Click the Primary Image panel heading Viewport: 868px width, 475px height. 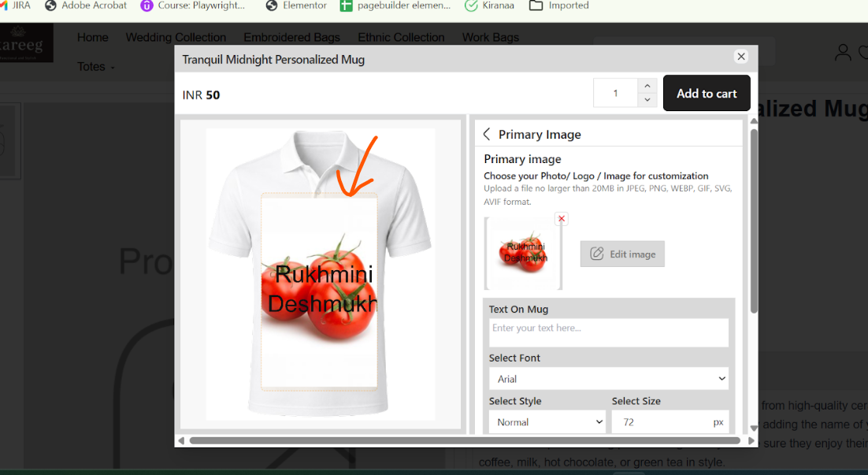(540, 135)
